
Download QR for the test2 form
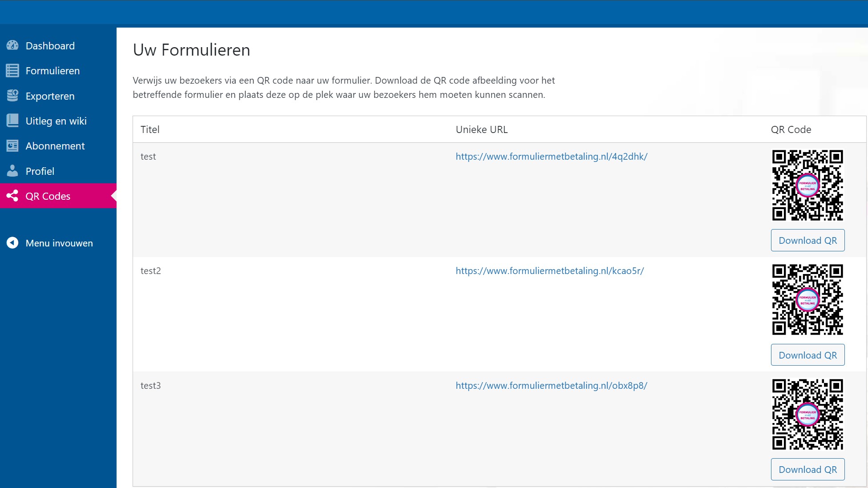807,355
